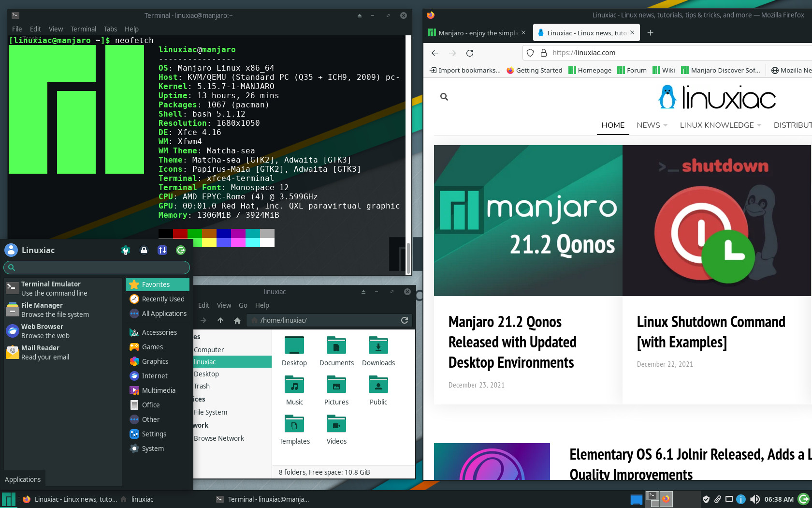This screenshot has width=812, height=508.
Task: Click Firefox back arrow button
Action: point(435,53)
